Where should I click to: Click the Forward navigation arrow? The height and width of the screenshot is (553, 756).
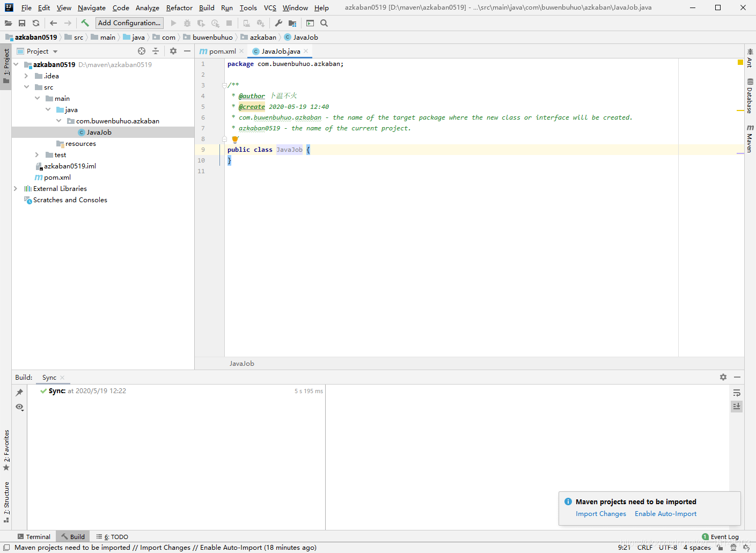pyautogui.click(x=68, y=23)
